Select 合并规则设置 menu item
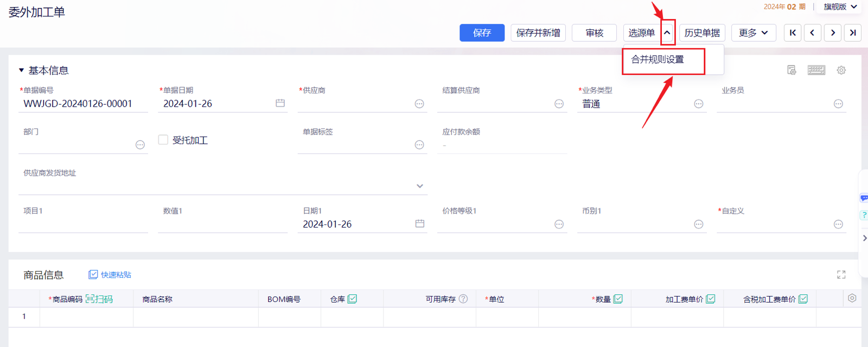Image resolution: width=868 pixels, height=347 pixels. pos(658,60)
